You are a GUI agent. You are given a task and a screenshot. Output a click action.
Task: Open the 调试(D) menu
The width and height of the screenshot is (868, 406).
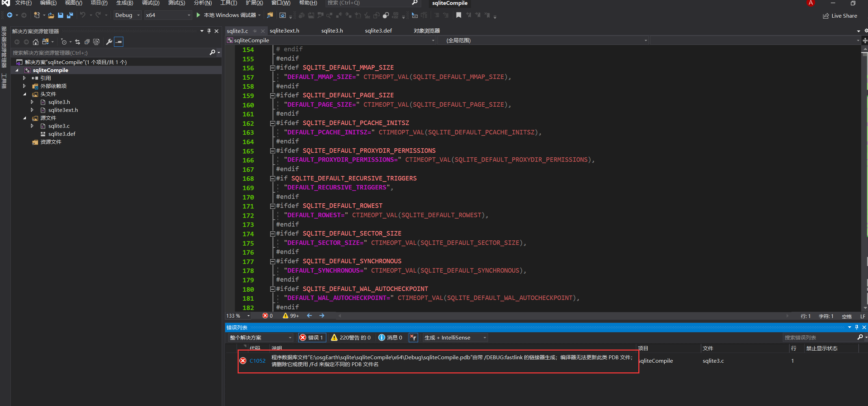click(150, 3)
